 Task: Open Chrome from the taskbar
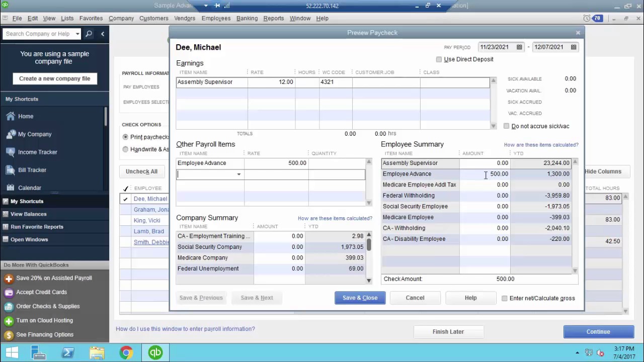point(126,352)
